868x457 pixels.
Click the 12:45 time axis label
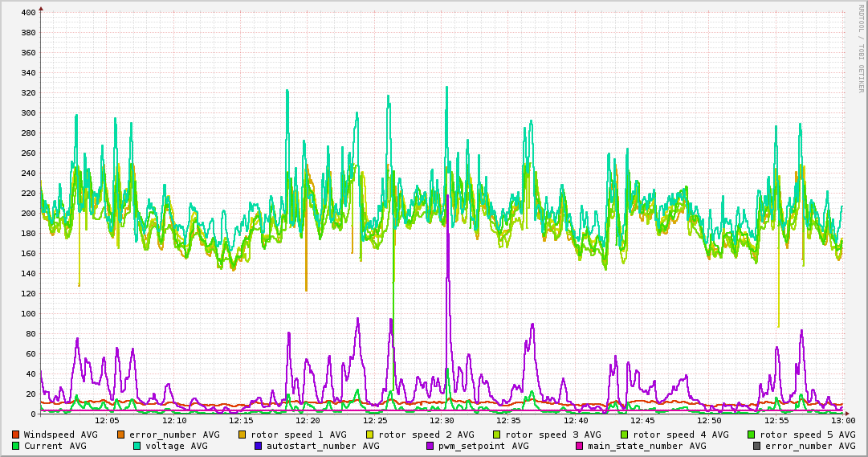pyautogui.click(x=642, y=421)
